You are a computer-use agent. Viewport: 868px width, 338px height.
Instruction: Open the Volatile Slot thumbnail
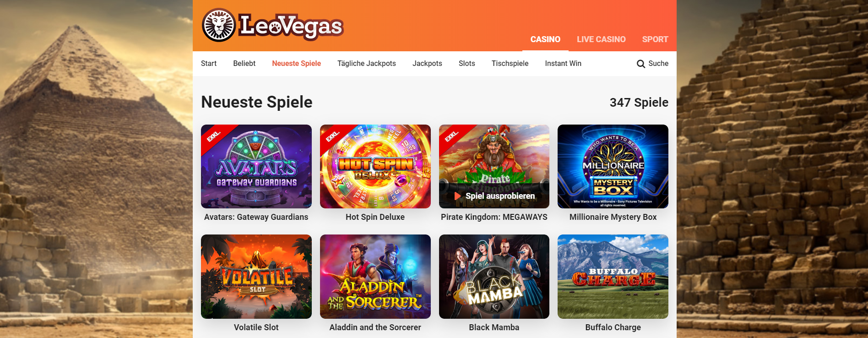(256, 277)
